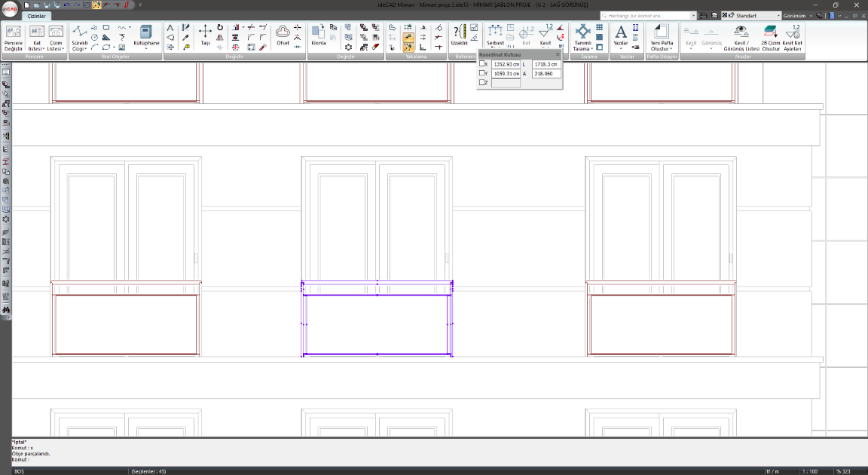Image resolution: width=868 pixels, height=475 pixels.
Task: Switch to the Çizimler ribbon tab
Action: [x=37, y=16]
